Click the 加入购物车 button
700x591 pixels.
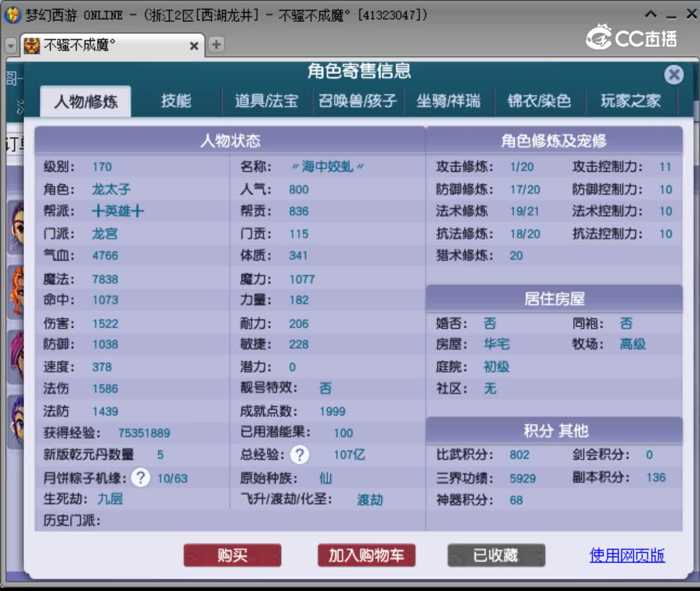366,555
